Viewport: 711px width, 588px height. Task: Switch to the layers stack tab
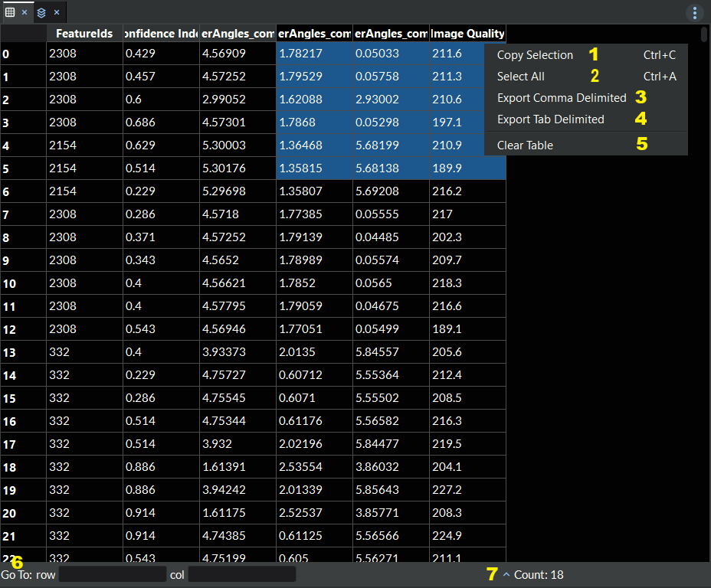[41, 12]
